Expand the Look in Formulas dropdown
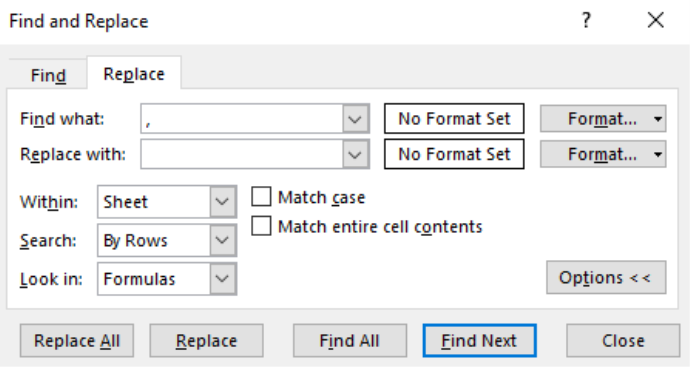 tap(223, 279)
